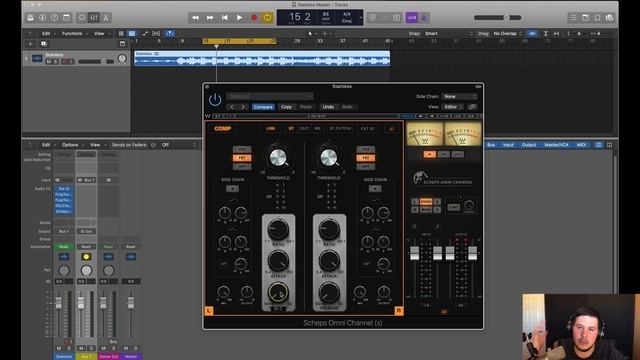This screenshot has width=640, height=360.
Task: Click the COMP module label
Action: point(222,129)
